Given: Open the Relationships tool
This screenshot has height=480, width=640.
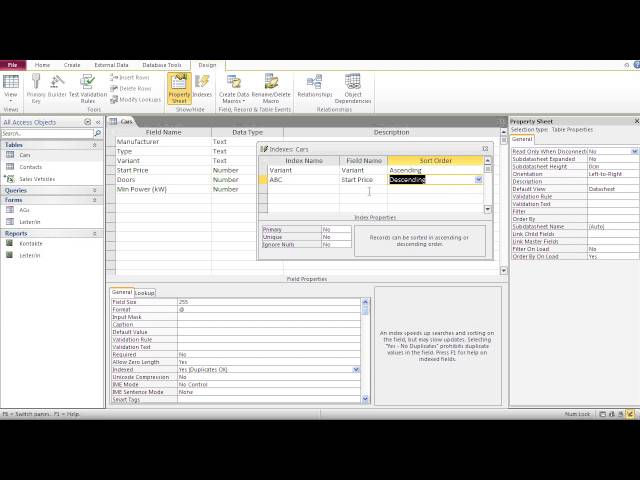Looking at the screenshot, I should click(x=315, y=87).
